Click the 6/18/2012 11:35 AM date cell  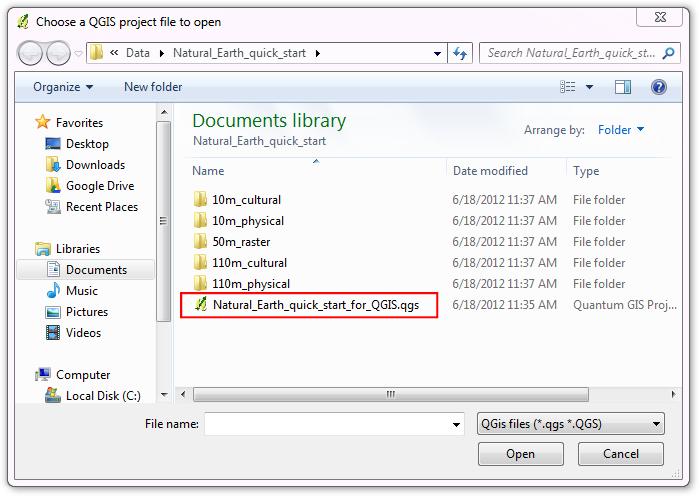(504, 305)
